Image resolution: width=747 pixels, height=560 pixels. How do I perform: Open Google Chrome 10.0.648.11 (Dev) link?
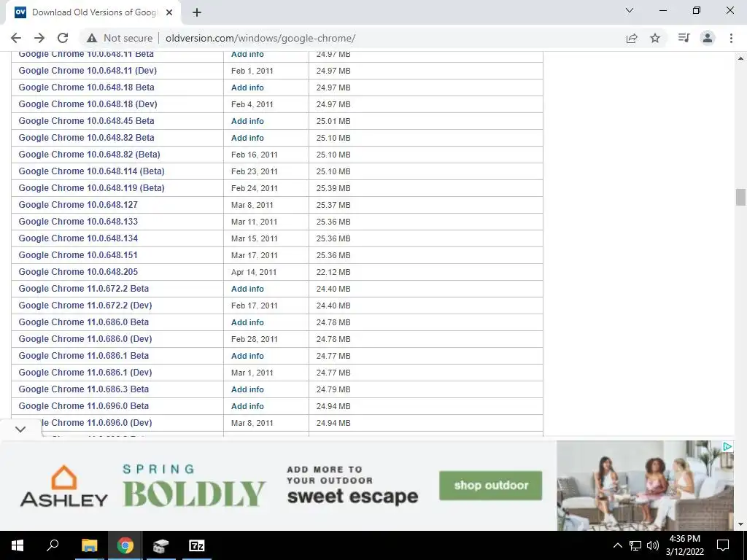(x=88, y=71)
